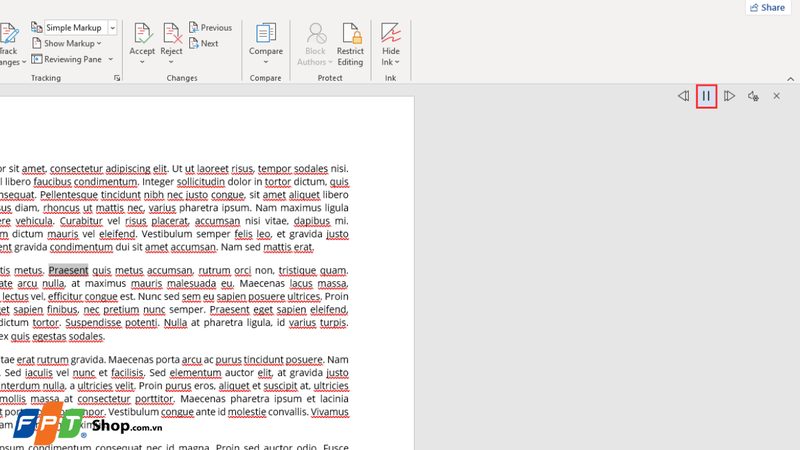Go to Previous change
800x450 pixels.
pos(210,28)
